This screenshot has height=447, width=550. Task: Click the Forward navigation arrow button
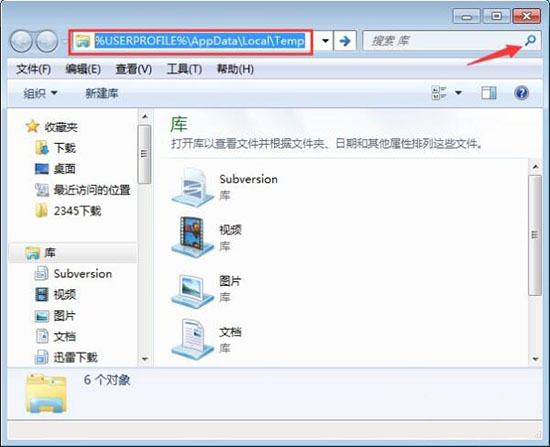point(47,41)
